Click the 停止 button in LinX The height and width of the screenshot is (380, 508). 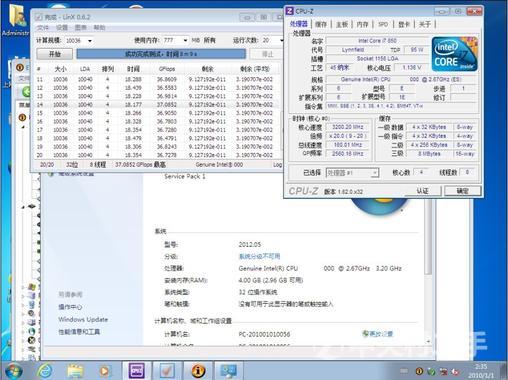coord(268,54)
